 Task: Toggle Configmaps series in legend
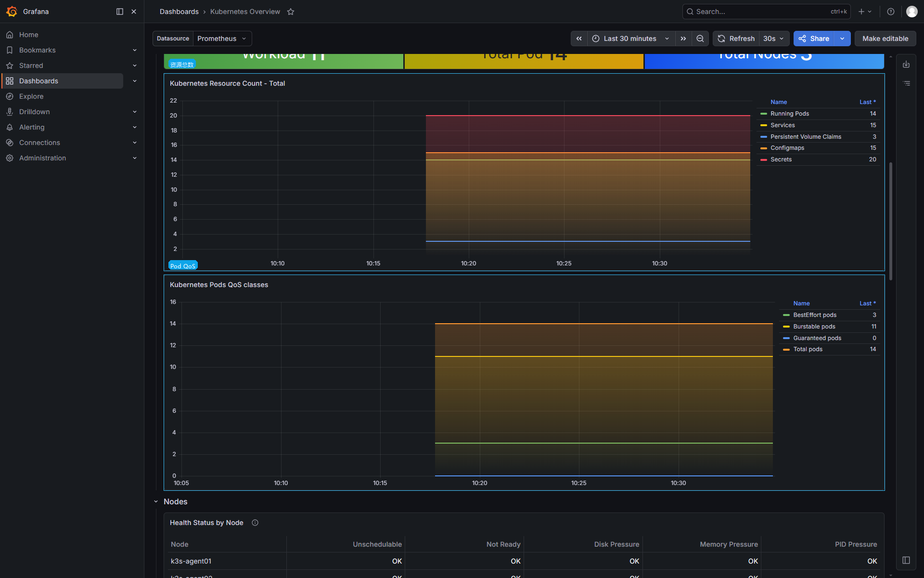tap(787, 148)
